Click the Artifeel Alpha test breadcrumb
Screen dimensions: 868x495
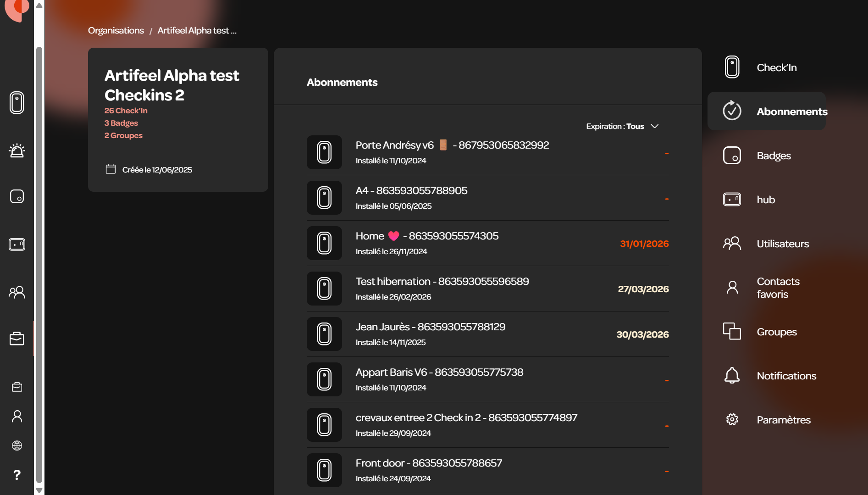coord(197,30)
